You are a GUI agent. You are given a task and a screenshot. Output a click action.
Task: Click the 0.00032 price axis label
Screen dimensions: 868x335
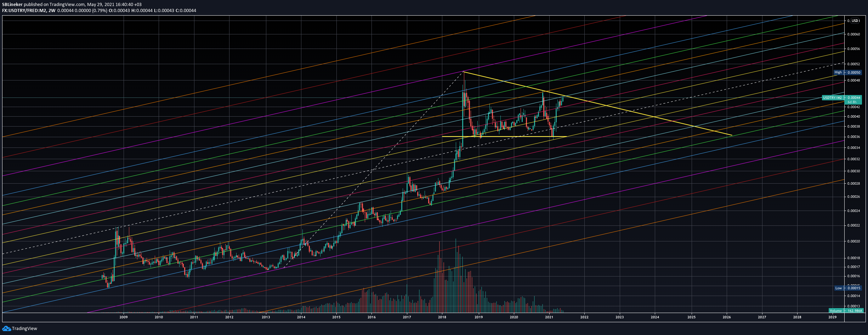pyautogui.click(x=853, y=159)
